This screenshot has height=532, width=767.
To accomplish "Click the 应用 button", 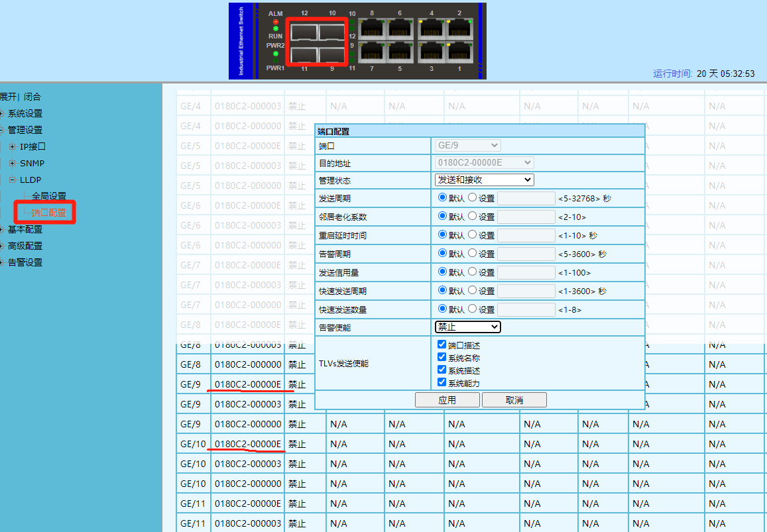I will click(447, 400).
